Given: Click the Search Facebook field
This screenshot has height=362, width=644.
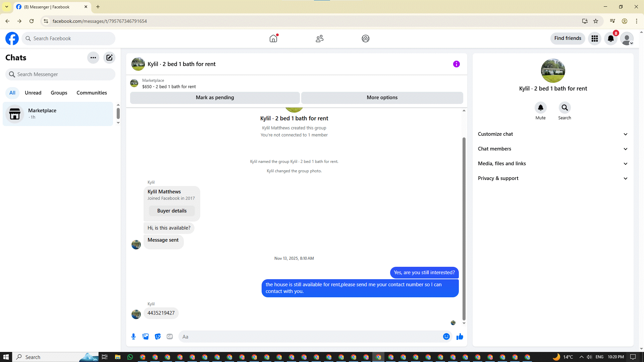Looking at the screenshot, I should [x=68, y=39].
